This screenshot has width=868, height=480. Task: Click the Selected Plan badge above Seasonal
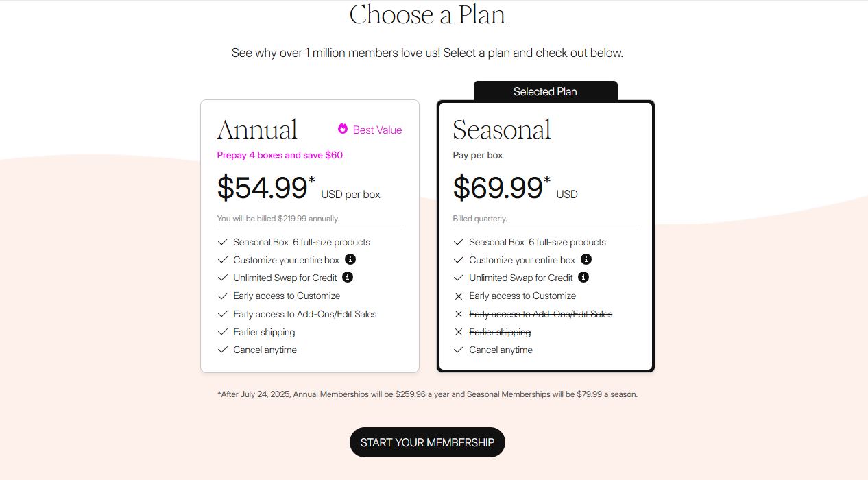click(x=545, y=91)
